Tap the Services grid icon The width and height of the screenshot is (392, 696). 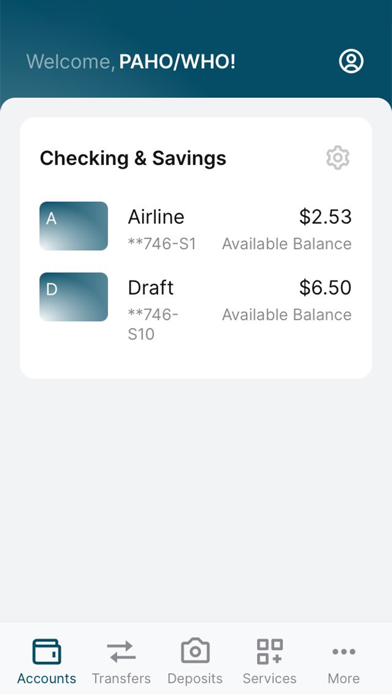point(270,651)
